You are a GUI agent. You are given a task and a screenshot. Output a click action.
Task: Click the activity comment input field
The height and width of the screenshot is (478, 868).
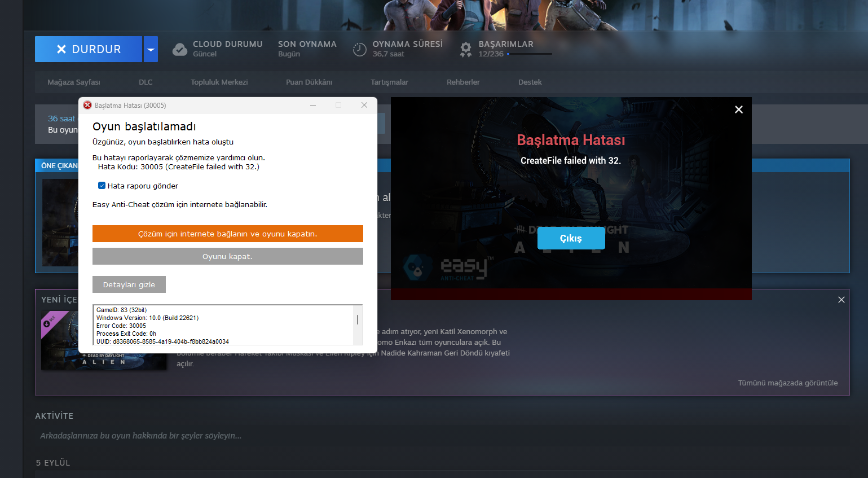click(x=442, y=436)
